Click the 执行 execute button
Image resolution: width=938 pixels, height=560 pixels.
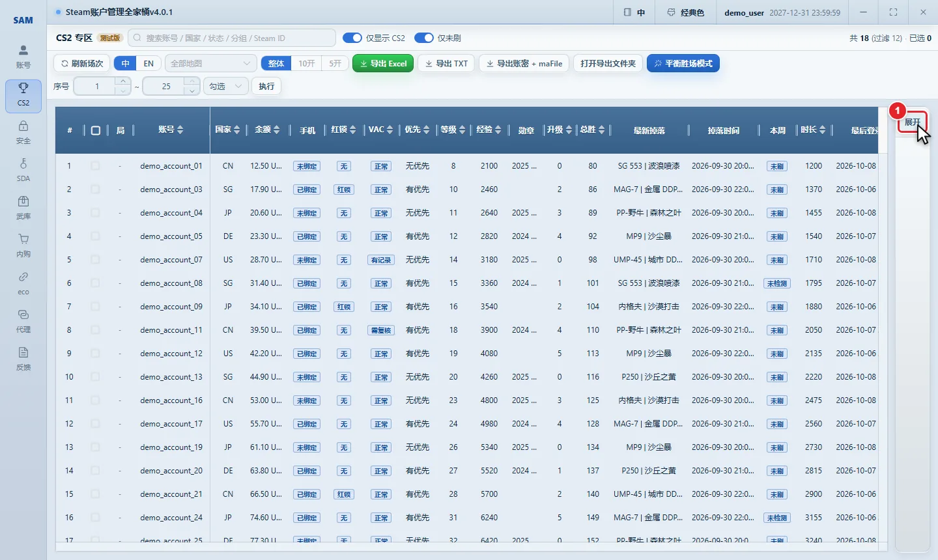266,86
